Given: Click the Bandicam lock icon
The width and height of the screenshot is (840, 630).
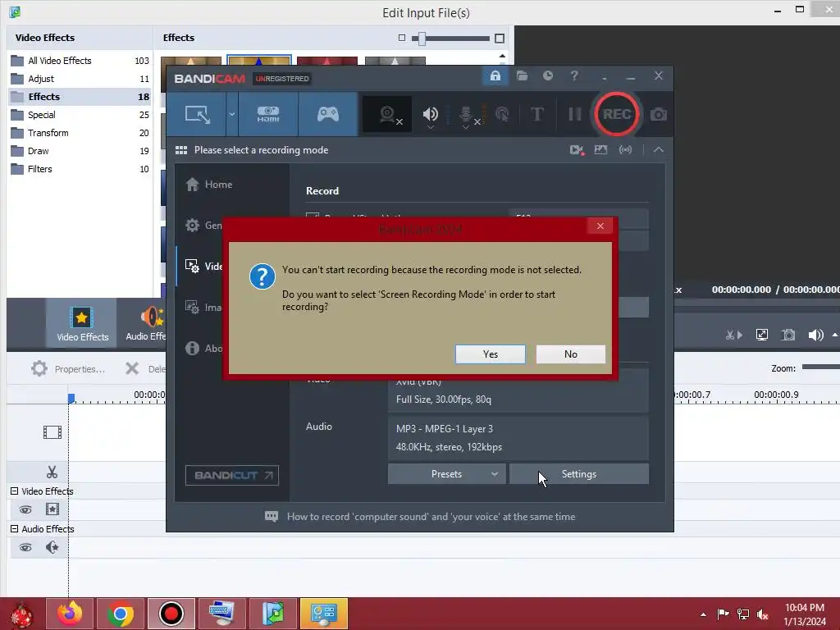Looking at the screenshot, I should tap(495, 76).
